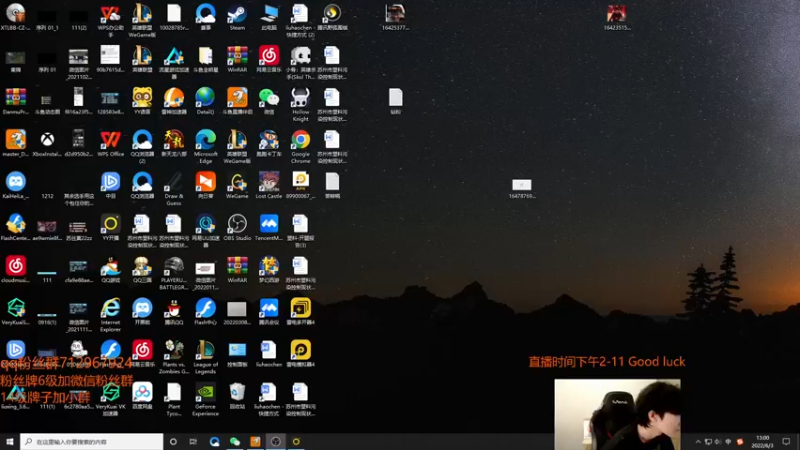Screen dimensions: 800x450
Task: Open This PC computer icon
Action: [269, 17]
